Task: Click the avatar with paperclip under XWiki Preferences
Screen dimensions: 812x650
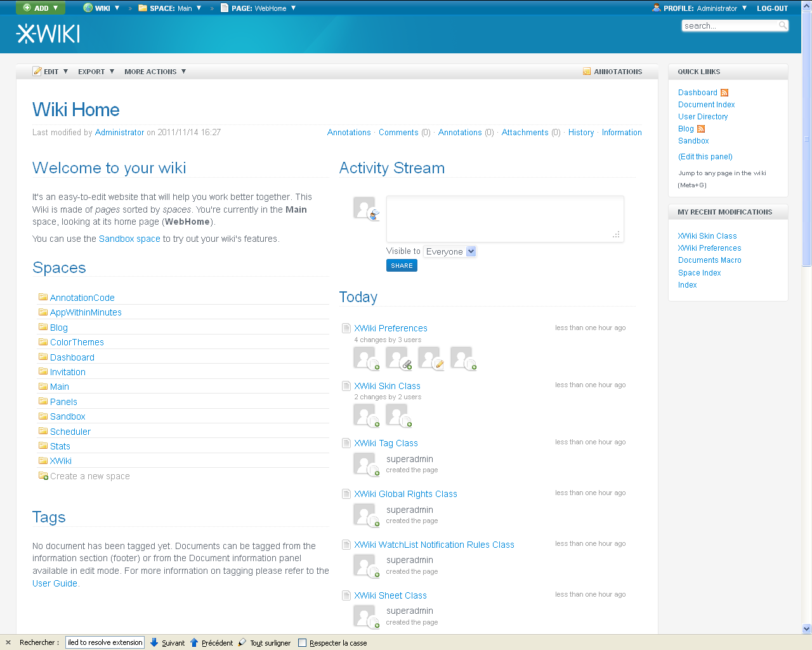Action: click(398, 358)
